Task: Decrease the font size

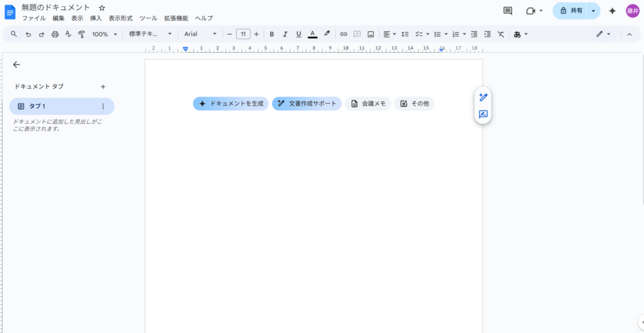Action: click(230, 34)
